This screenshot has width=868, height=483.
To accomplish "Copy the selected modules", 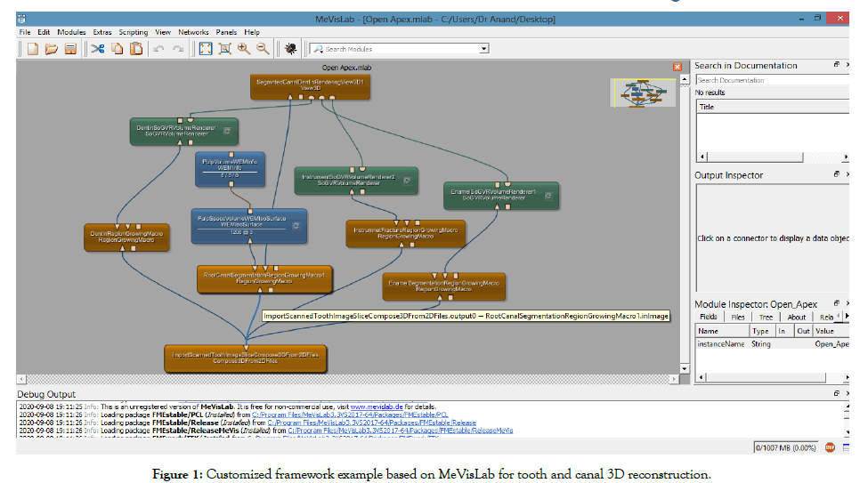I will tap(117, 49).
